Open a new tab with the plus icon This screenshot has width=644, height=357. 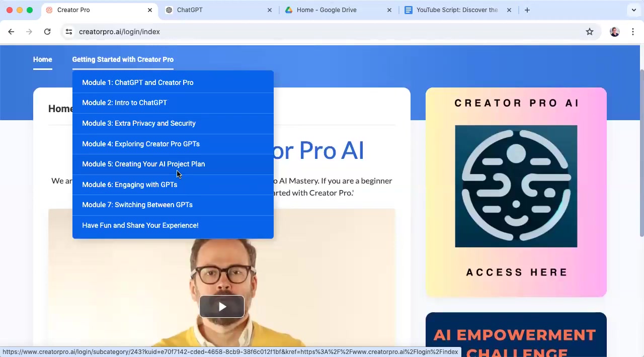coord(527,10)
